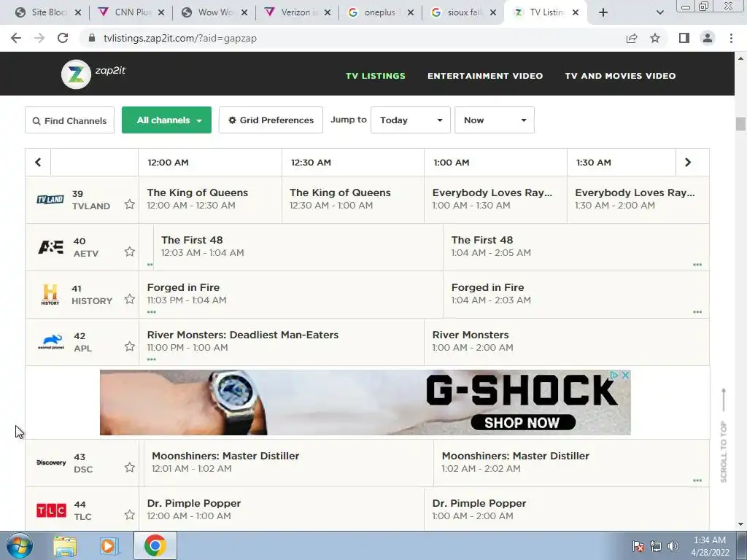Click the AdChoices icon on the ad
This screenshot has height=560, width=747.
pyautogui.click(x=614, y=376)
